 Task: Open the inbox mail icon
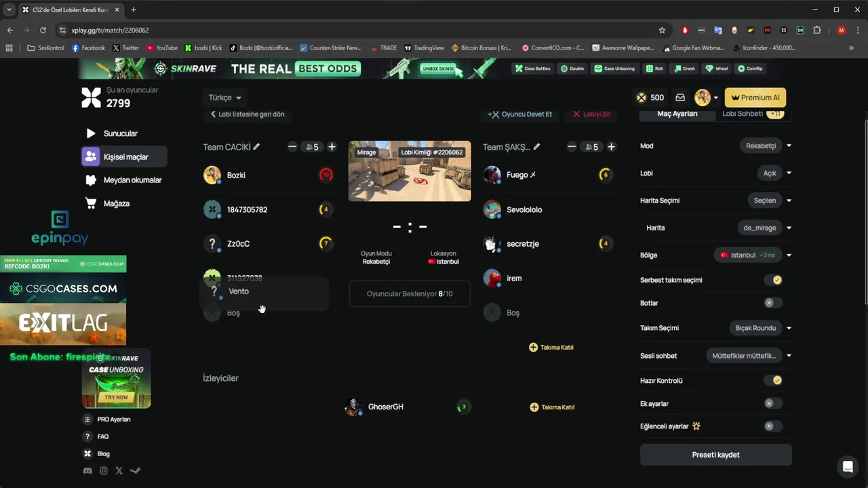[x=680, y=98]
